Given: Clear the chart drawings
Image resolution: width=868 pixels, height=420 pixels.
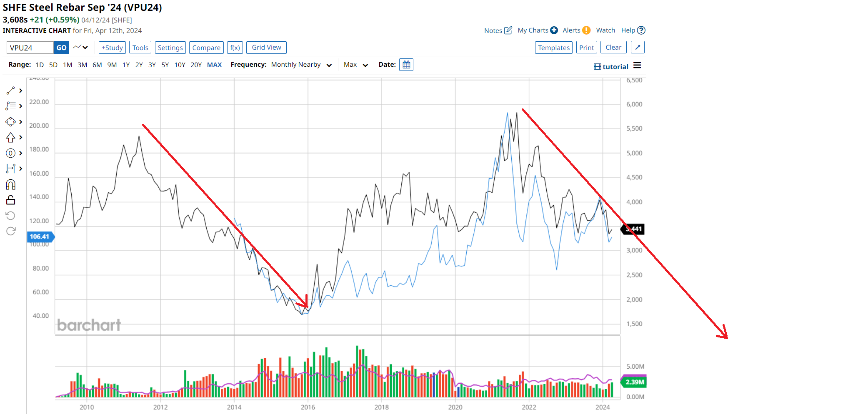Looking at the screenshot, I should click(x=613, y=48).
